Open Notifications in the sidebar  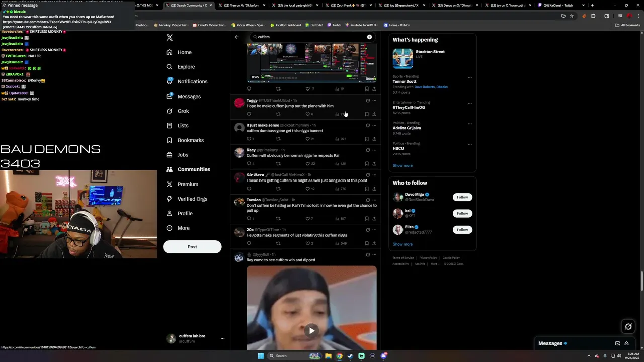pos(187,81)
